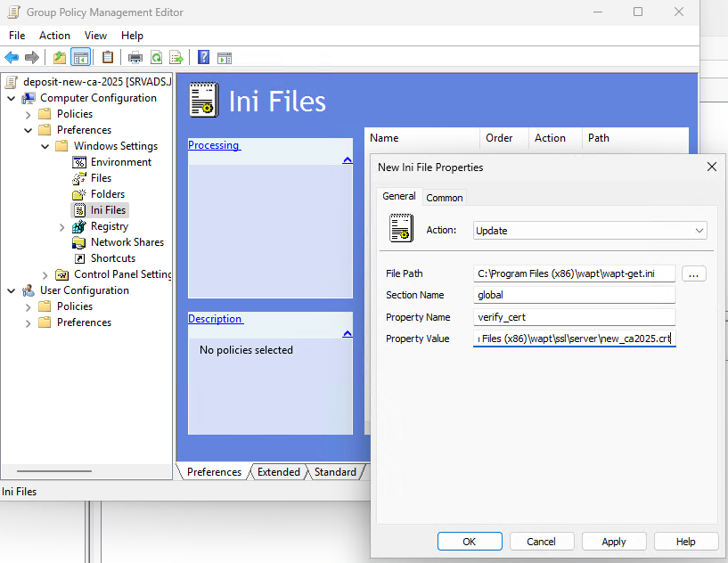Image resolution: width=728 pixels, height=563 pixels.
Task: Toggle the Show/Hide Console Tree button
Action: [81, 58]
